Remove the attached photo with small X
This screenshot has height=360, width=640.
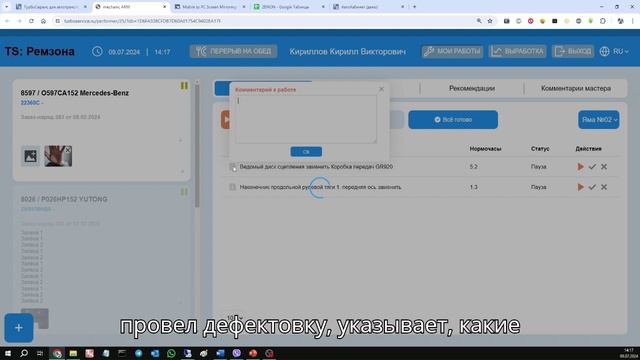coord(68,150)
